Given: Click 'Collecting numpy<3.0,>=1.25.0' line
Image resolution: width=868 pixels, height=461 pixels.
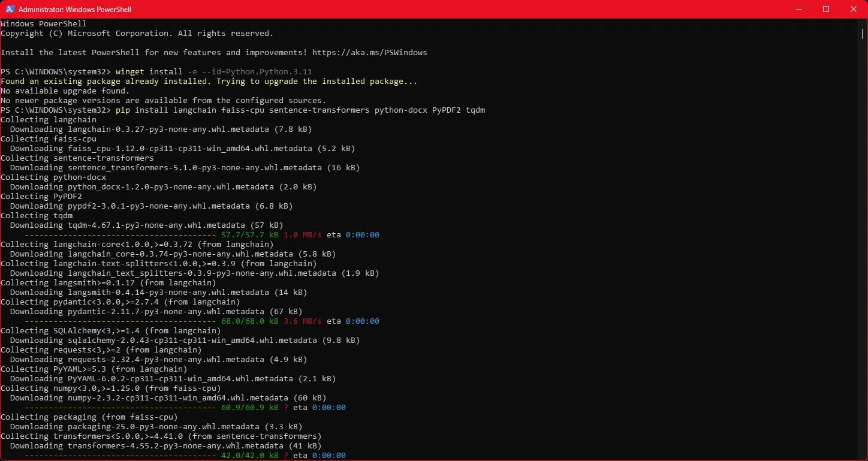Looking at the screenshot, I should coord(111,388).
